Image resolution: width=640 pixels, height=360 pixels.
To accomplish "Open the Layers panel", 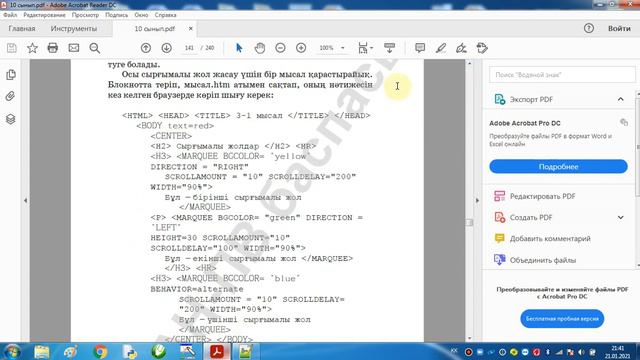I will click(11, 119).
